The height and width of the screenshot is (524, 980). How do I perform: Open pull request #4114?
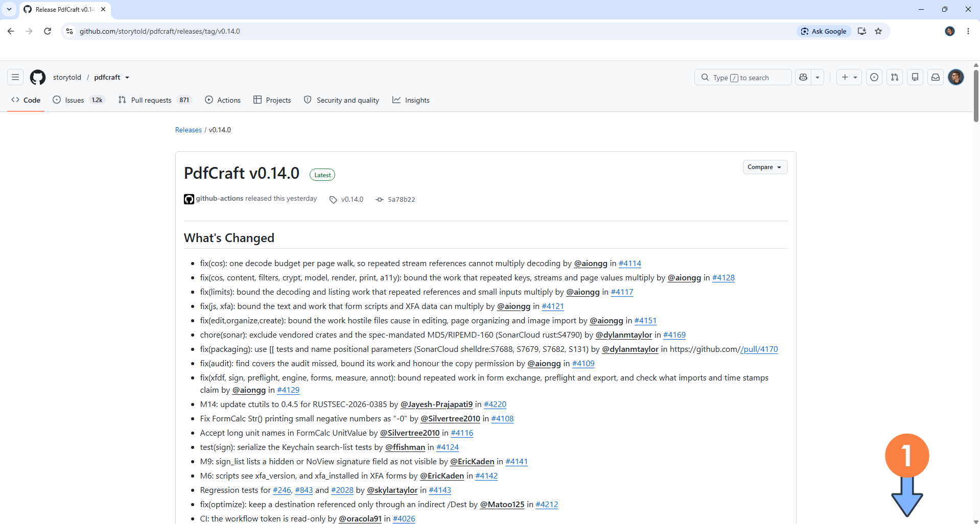[x=629, y=264]
